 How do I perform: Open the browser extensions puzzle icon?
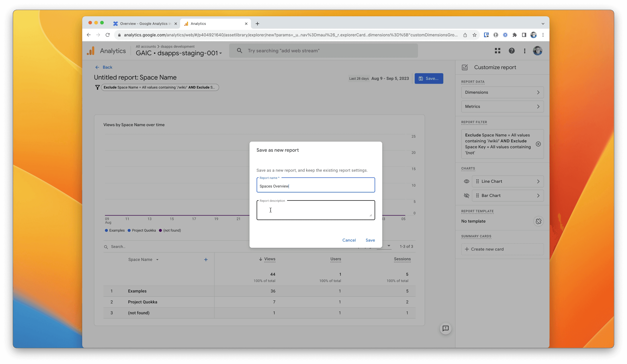tap(514, 35)
